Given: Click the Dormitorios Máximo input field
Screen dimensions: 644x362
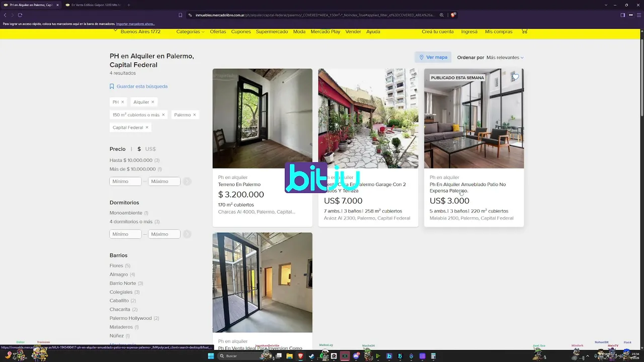Looking at the screenshot, I should point(164,234).
